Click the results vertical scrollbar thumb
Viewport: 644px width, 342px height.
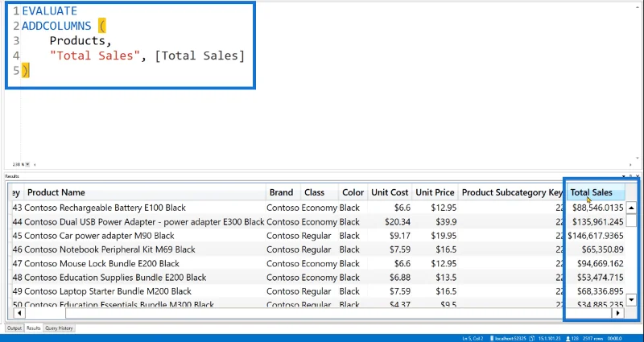click(631, 220)
